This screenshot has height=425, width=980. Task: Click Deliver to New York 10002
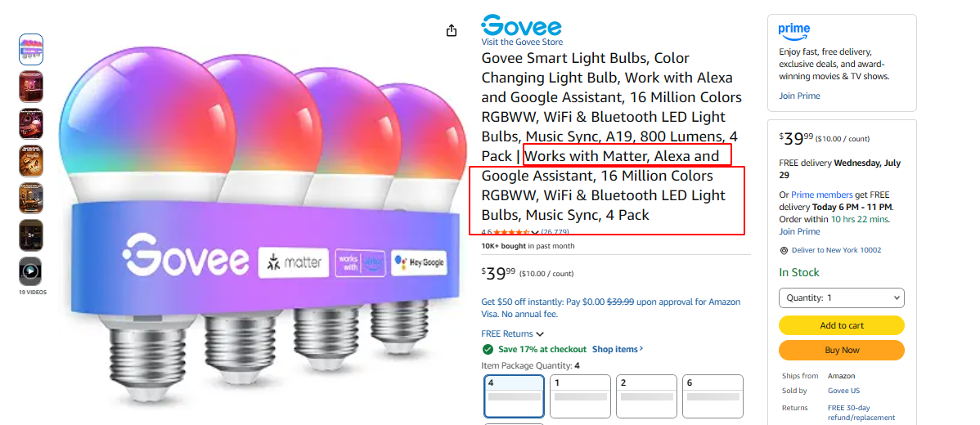(836, 250)
